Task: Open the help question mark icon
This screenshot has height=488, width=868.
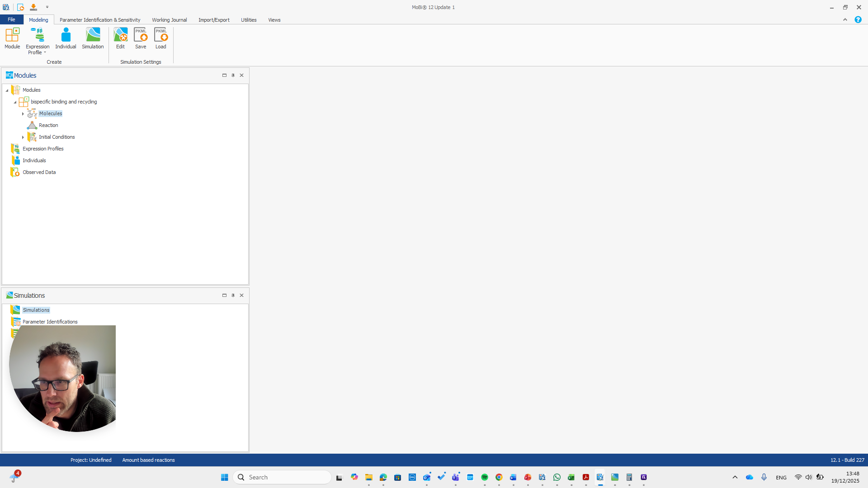Action: tap(858, 20)
